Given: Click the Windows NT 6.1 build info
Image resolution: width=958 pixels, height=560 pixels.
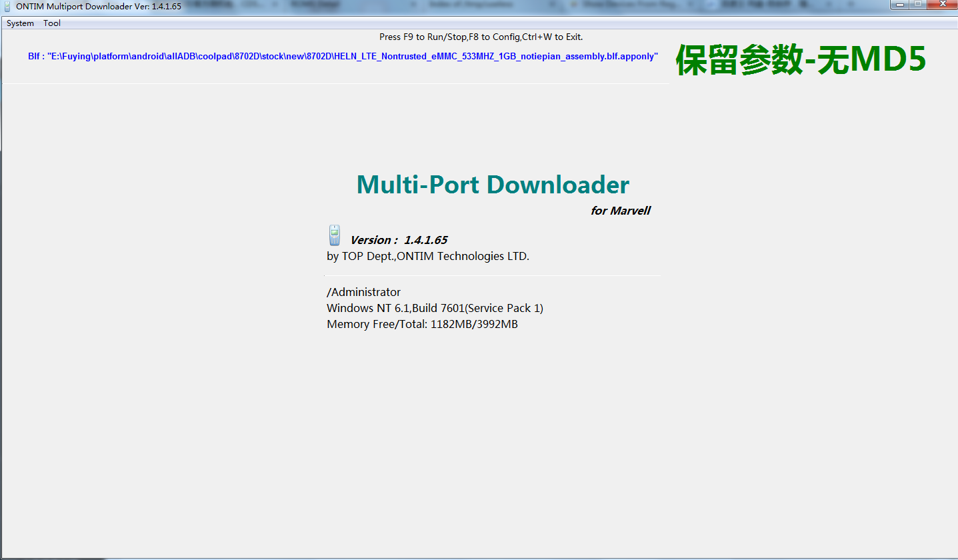Looking at the screenshot, I should [435, 308].
